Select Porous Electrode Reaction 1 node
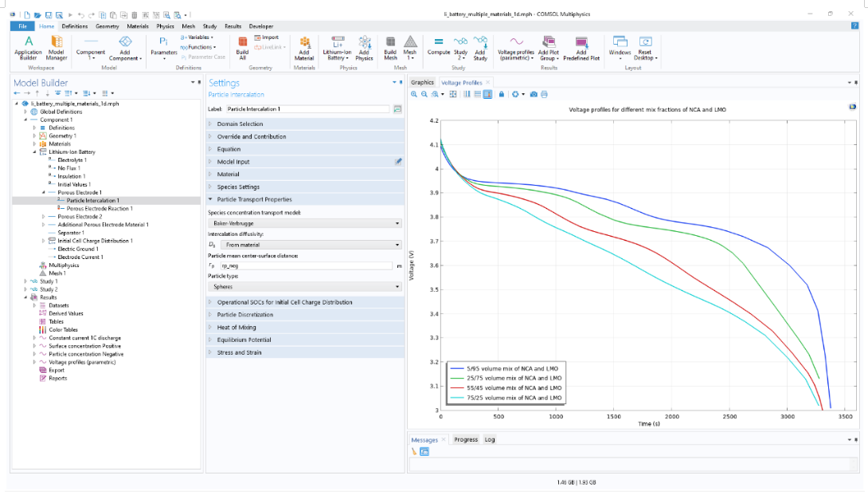The width and height of the screenshot is (868, 495). click(100, 209)
